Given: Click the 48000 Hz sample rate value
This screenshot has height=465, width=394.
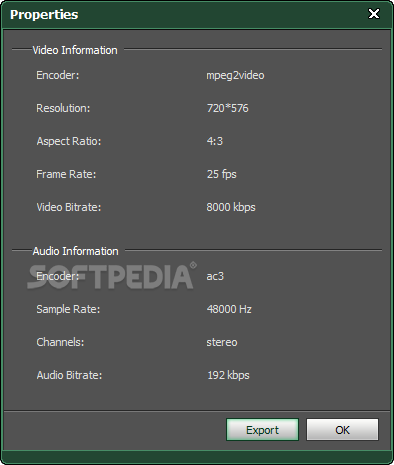Looking at the screenshot, I should [x=229, y=309].
